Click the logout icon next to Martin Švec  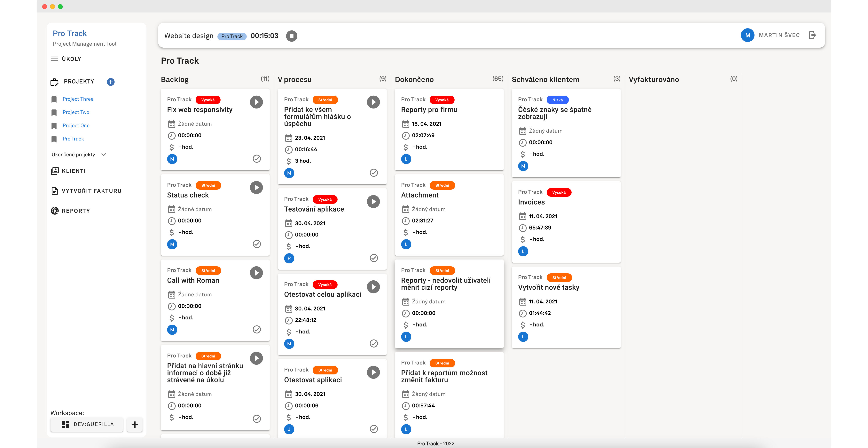pyautogui.click(x=812, y=35)
